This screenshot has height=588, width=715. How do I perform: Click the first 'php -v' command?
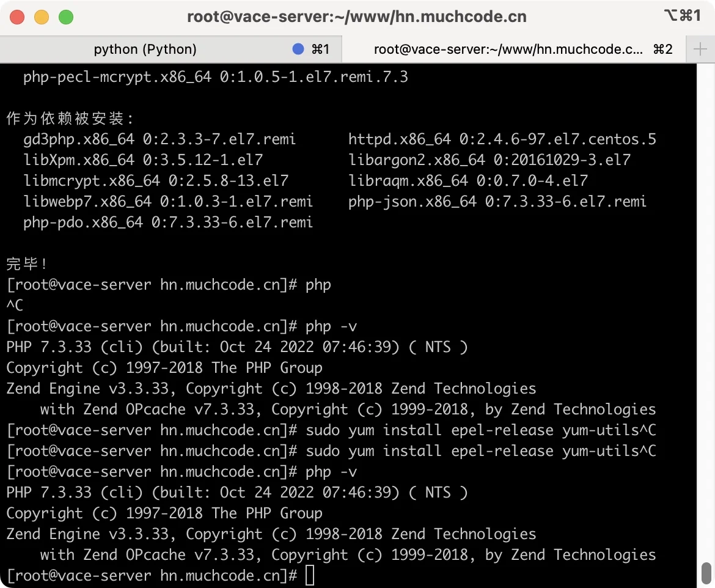pyautogui.click(x=331, y=326)
